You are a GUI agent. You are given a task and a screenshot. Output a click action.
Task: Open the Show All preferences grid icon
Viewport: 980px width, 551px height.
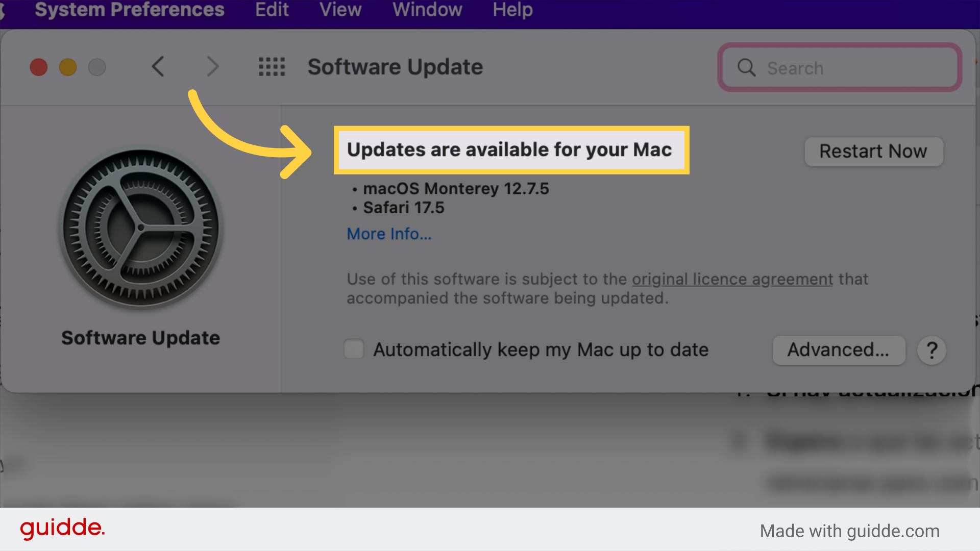(272, 67)
